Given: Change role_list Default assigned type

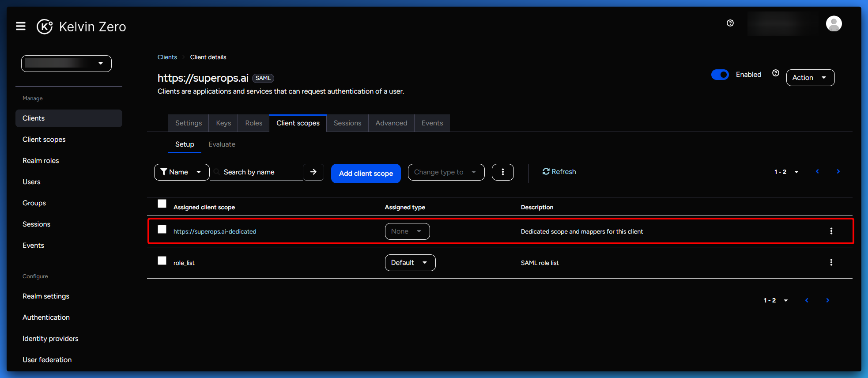Looking at the screenshot, I should click(x=410, y=263).
